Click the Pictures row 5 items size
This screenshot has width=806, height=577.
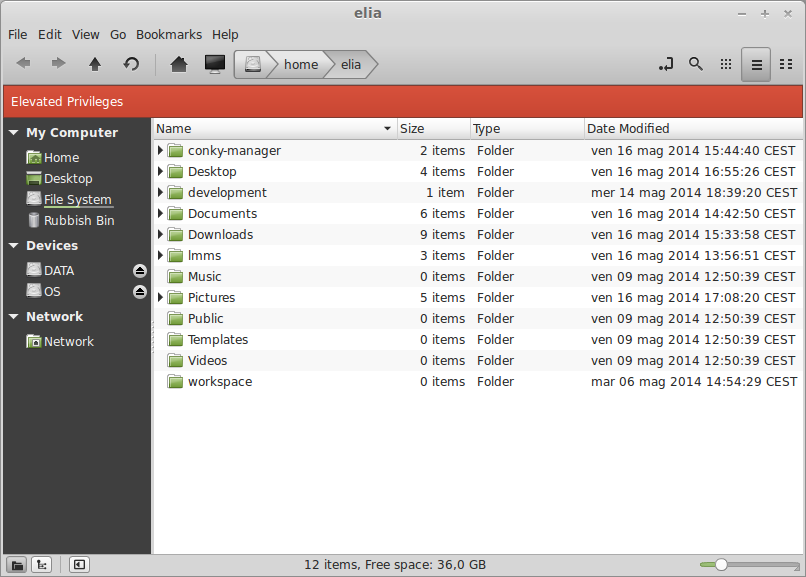442,297
